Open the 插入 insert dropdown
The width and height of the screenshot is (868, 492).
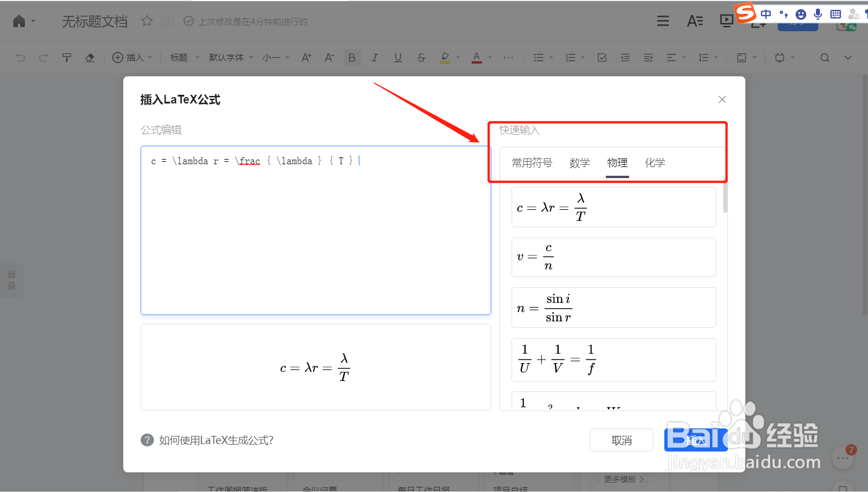(x=132, y=57)
